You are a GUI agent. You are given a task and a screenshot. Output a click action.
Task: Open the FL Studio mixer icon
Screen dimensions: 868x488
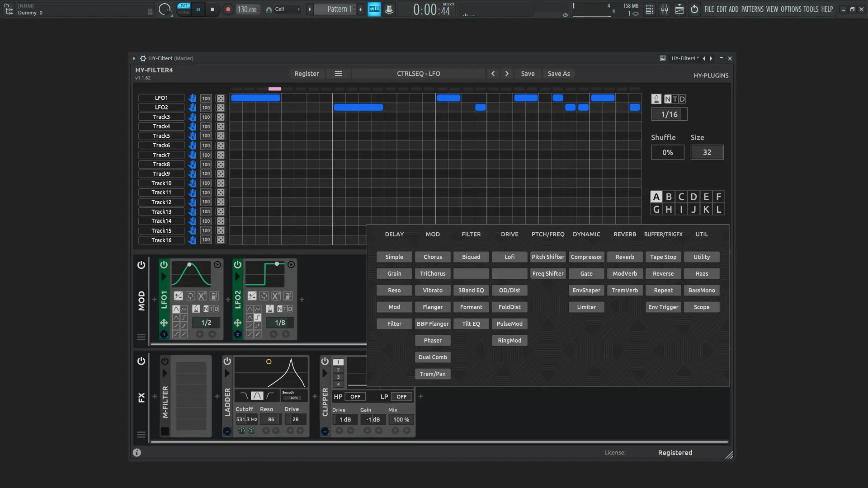click(664, 9)
